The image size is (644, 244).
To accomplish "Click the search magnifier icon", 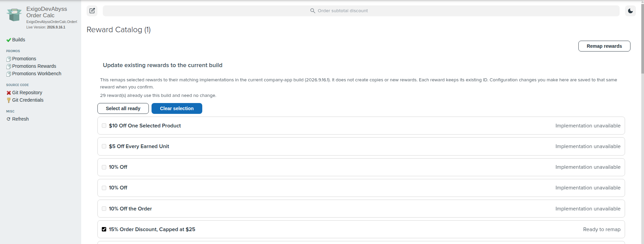I will 313,11.
